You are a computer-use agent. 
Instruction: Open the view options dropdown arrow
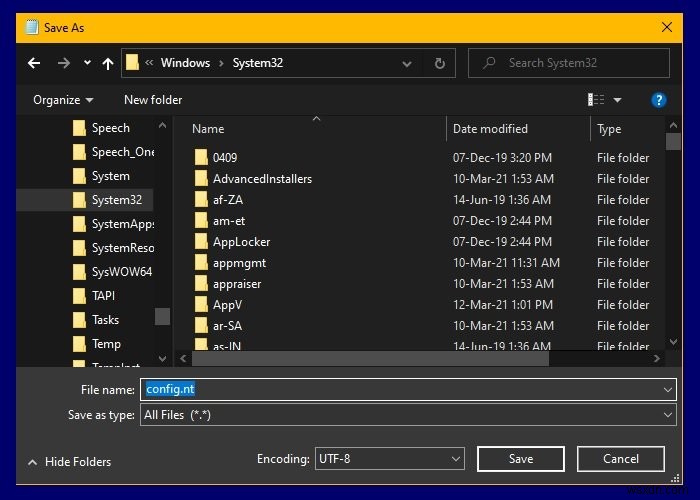point(617,100)
